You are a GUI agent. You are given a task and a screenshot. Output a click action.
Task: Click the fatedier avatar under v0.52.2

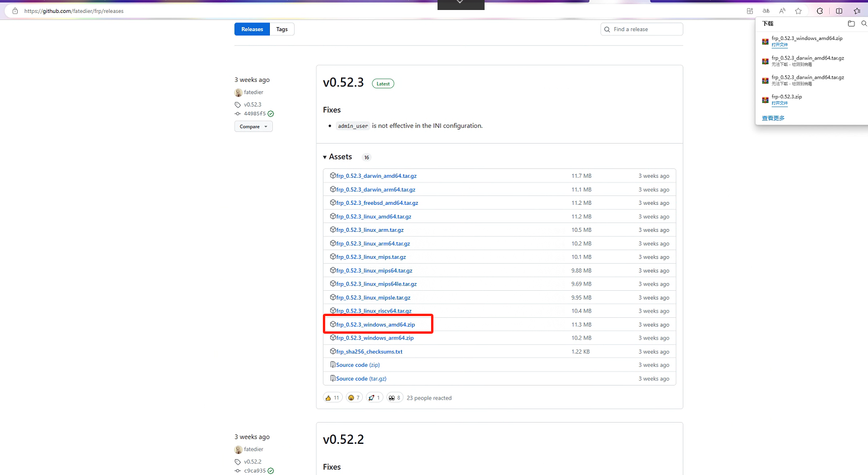click(238, 450)
